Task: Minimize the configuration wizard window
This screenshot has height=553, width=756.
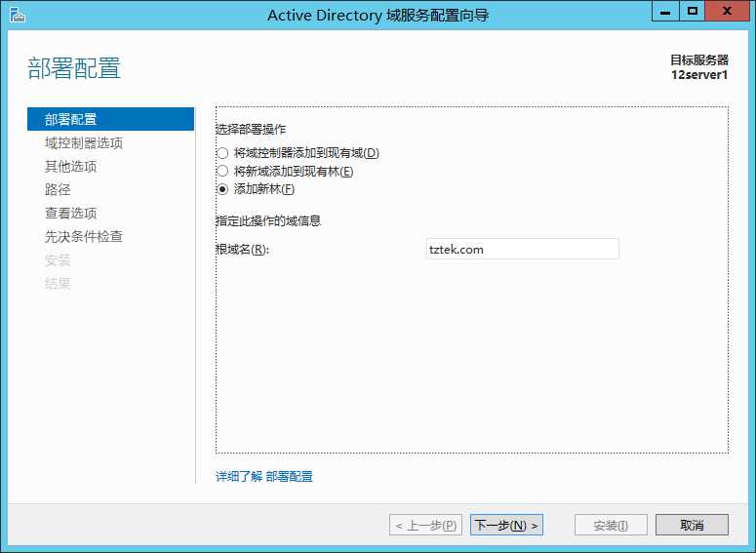Action: 665,12
